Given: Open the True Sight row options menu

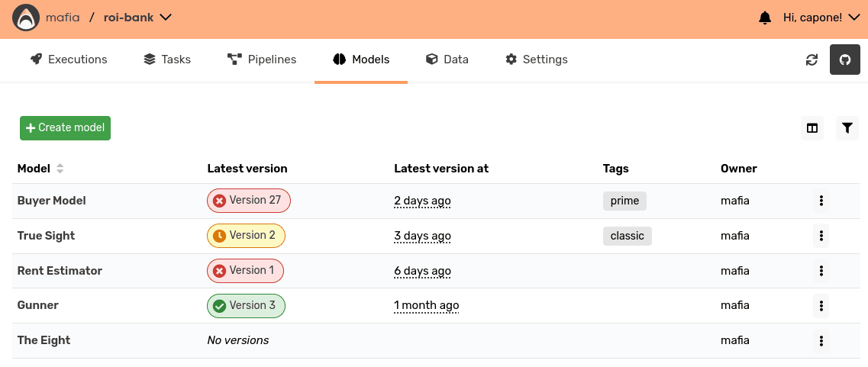Looking at the screenshot, I should (821, 236).
